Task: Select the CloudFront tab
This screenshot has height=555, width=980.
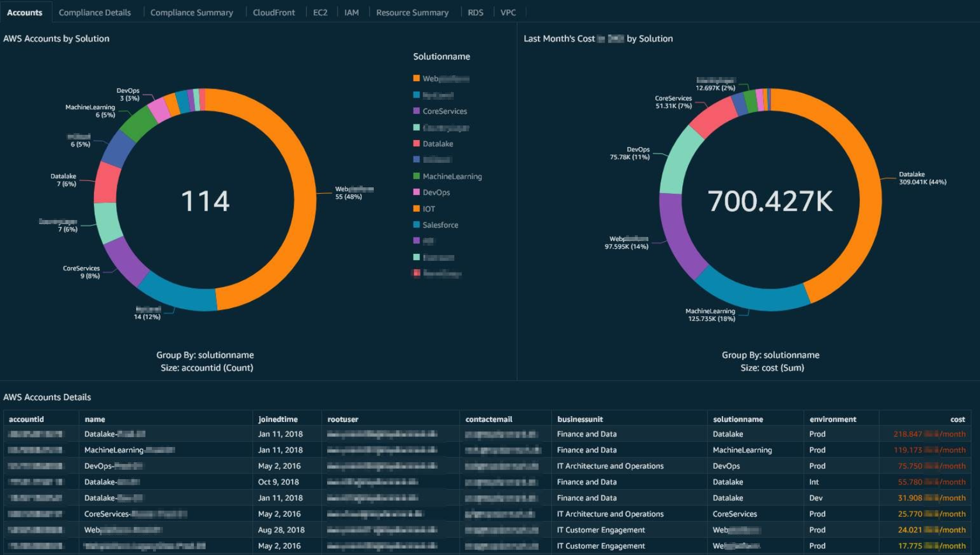Action: click(x=274, y=12)
